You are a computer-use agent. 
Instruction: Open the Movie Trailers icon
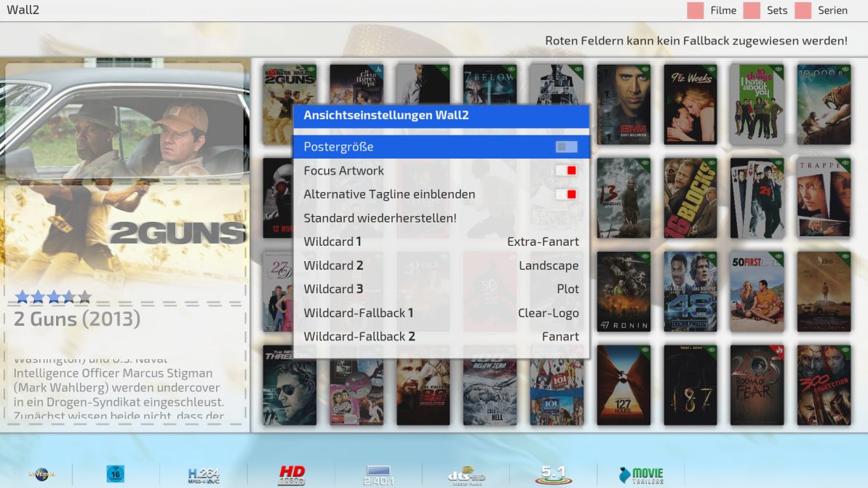click(641, 475)
